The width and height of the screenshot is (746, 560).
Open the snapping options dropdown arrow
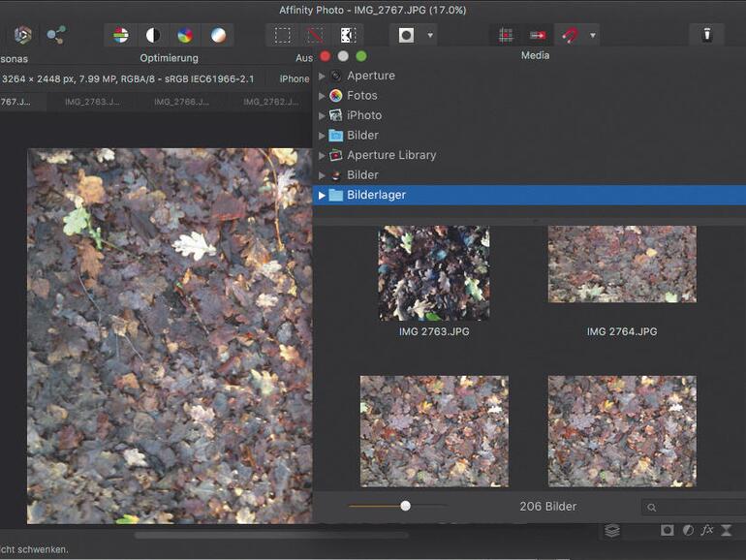tap(592, 36)
